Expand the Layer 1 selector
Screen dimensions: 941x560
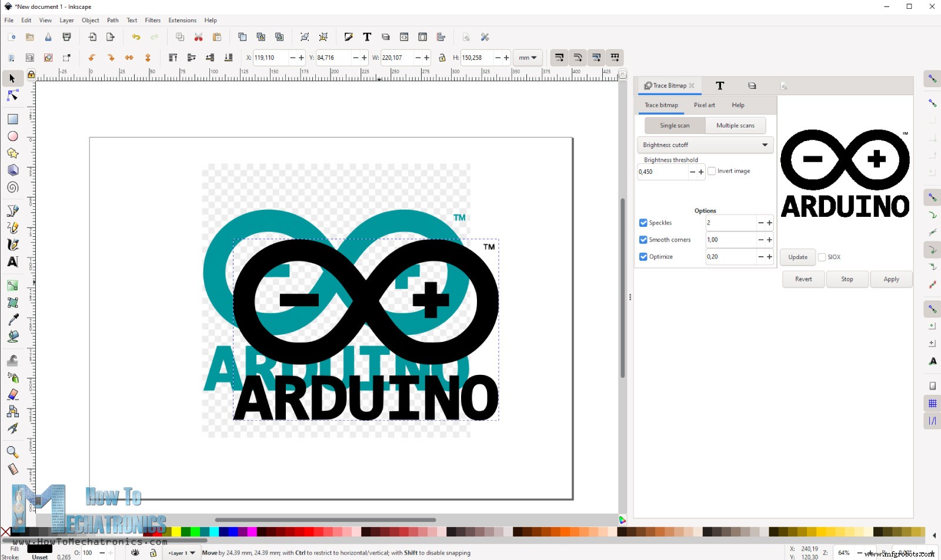coord(182,553)
